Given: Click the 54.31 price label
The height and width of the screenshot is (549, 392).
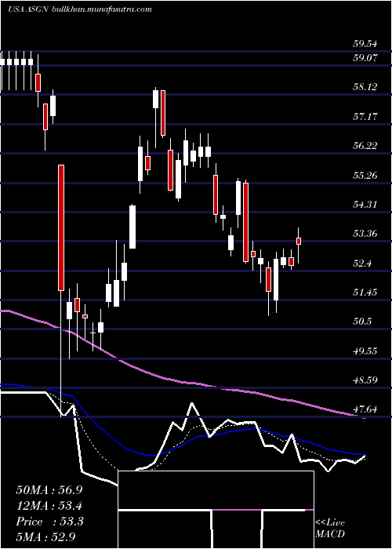Looking at the screenshot, I should click(x=365, y=204).
